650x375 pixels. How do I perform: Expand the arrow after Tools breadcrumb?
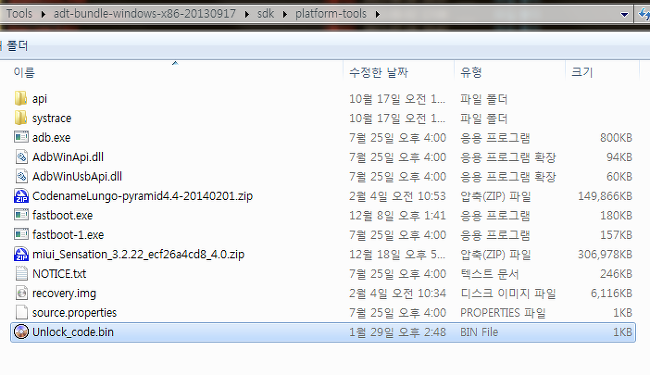(43, 15)
